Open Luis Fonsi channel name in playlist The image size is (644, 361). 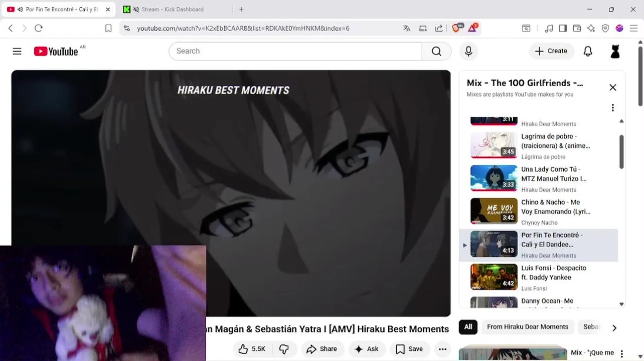(x=534, y=288)
